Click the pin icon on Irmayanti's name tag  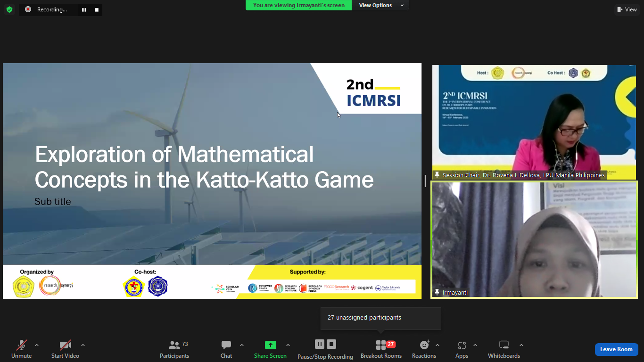pyautogui.click(x=437, y=292)
